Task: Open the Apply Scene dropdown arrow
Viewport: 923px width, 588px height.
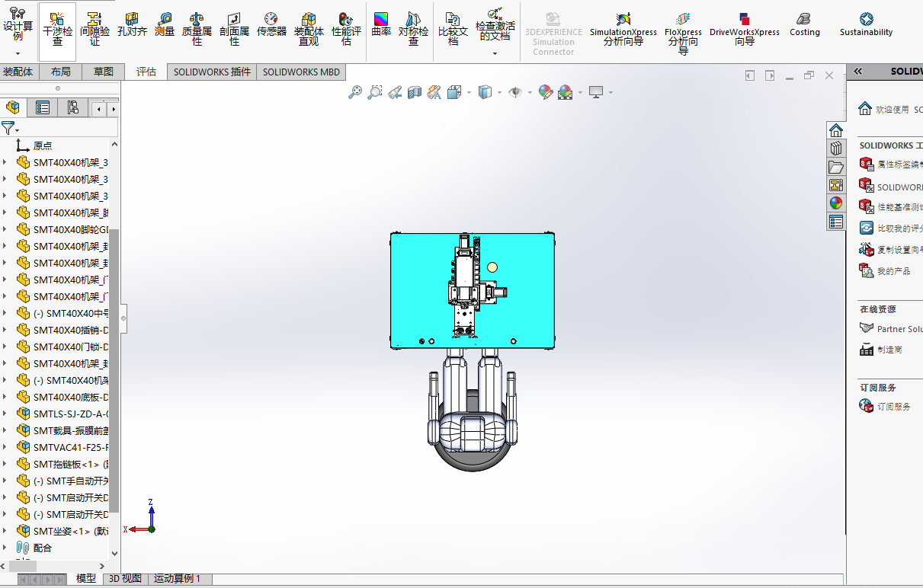Action: coord(581,92)
